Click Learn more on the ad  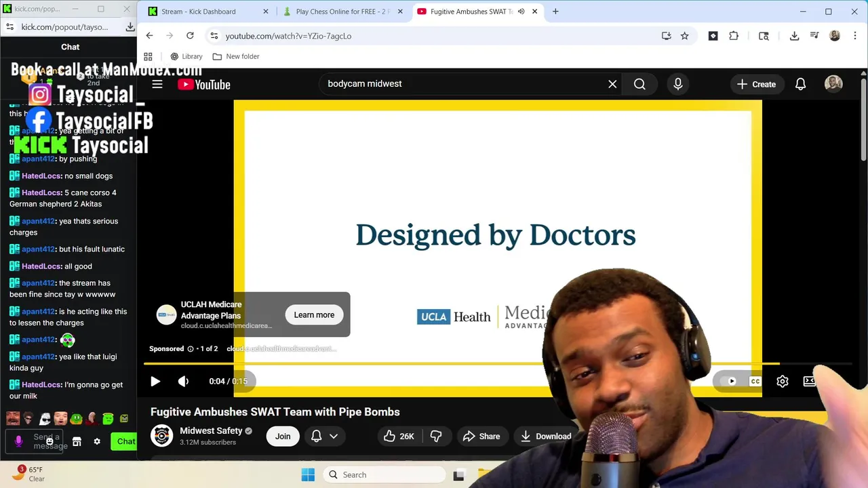tap(314, 314)
